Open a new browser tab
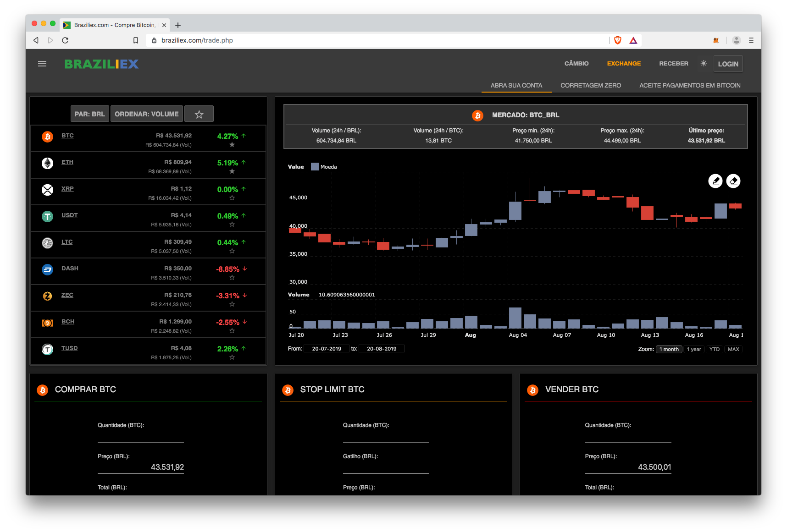787x532 pixels. pos(178,25)
